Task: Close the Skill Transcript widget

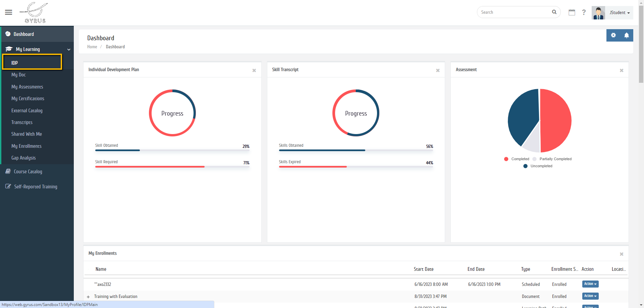Action: point(438,70)
